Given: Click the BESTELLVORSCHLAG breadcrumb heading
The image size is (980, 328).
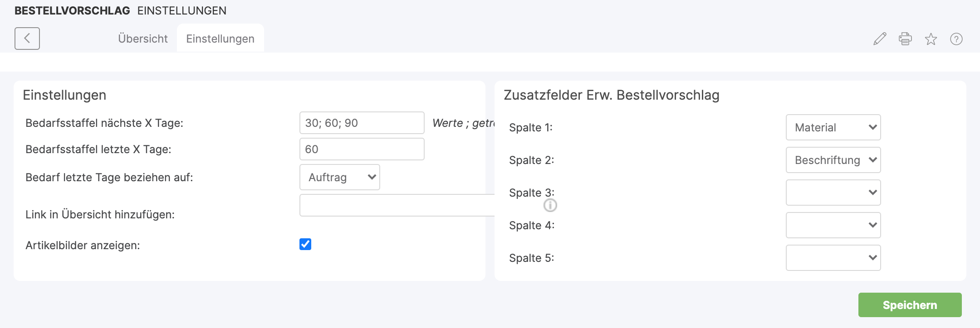Looking at the screenshot, I should (x=72, y=10).
